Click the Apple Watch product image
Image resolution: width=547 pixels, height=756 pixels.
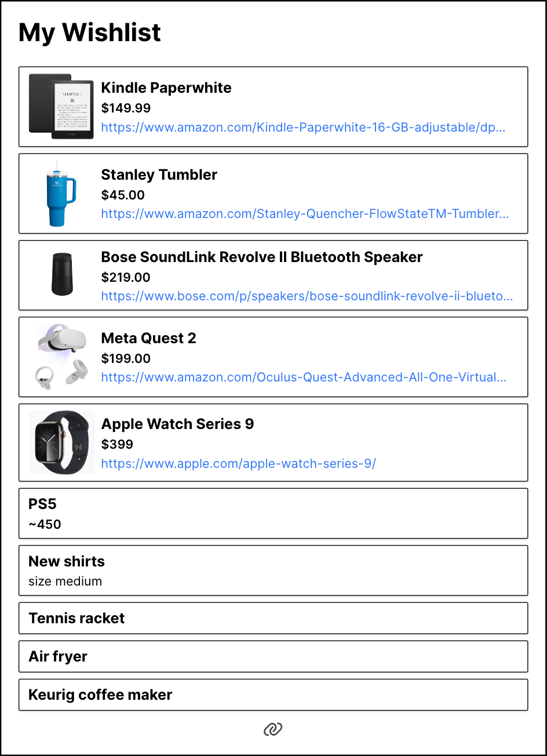pos(61,442)
